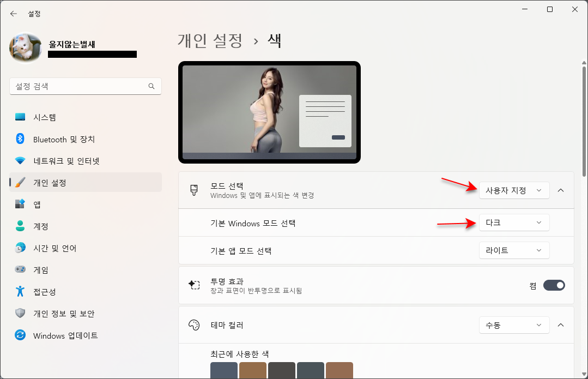Click the 기본 Windows 모드 선택 label
The width and height of the screenshot is (588, 379).
pos(253,223)
